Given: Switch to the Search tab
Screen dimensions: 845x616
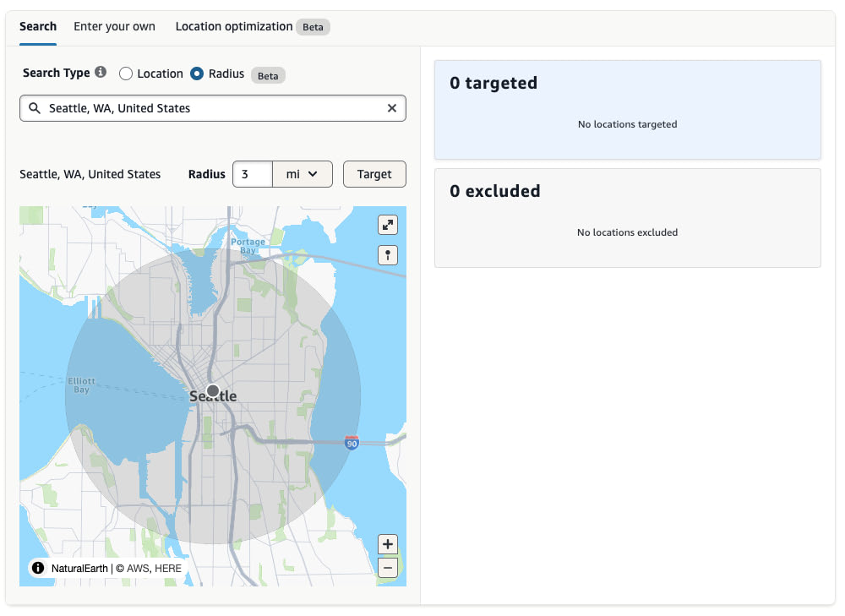Looking at the screenshot, I should pos(38,26).
